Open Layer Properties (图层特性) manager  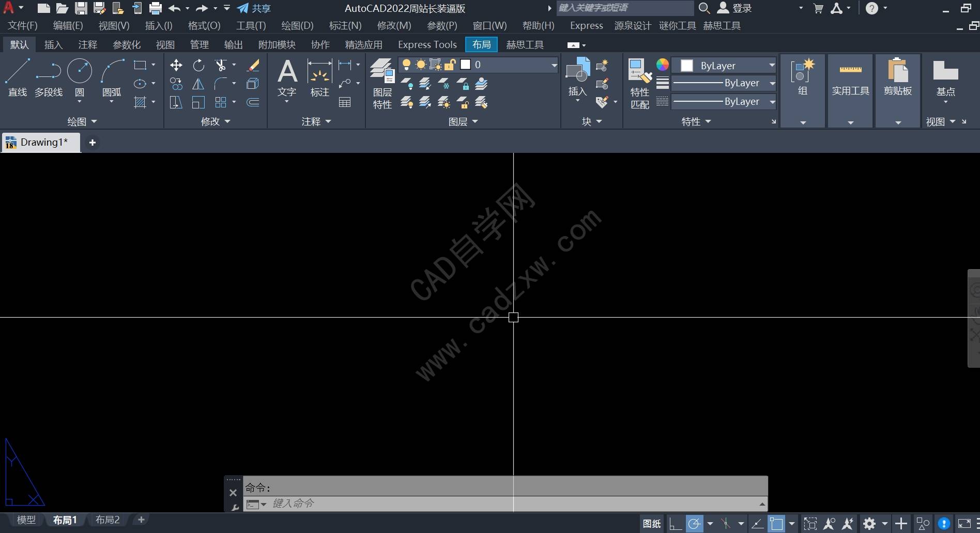point(382,84)
